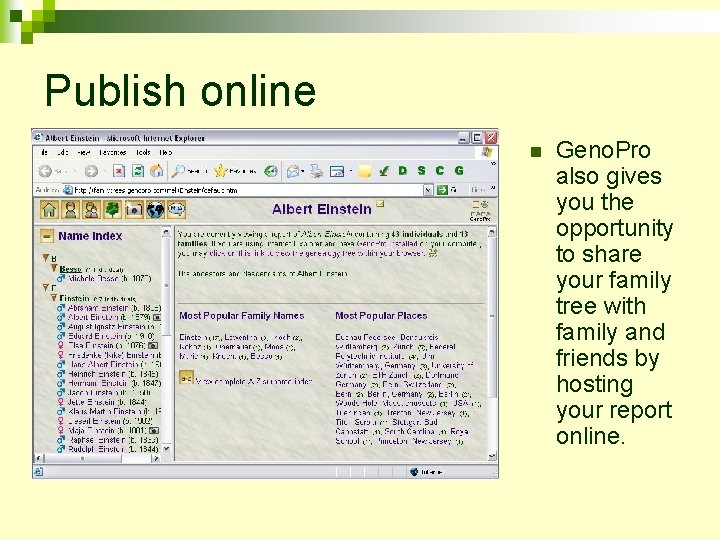Click the URL address input field
The height and width of the screenshot is (540, 720).
248,190
